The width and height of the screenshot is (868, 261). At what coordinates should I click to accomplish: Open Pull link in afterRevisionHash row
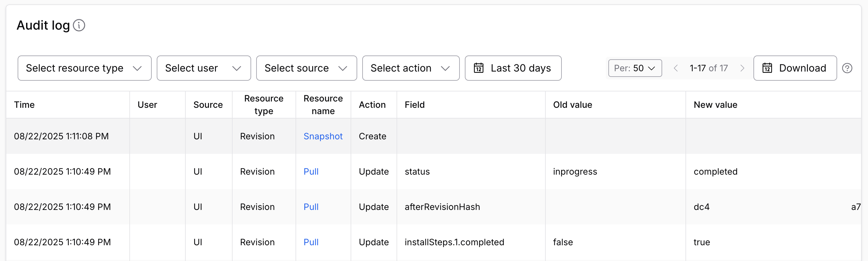pyautogui.click(x=311, y=207)
